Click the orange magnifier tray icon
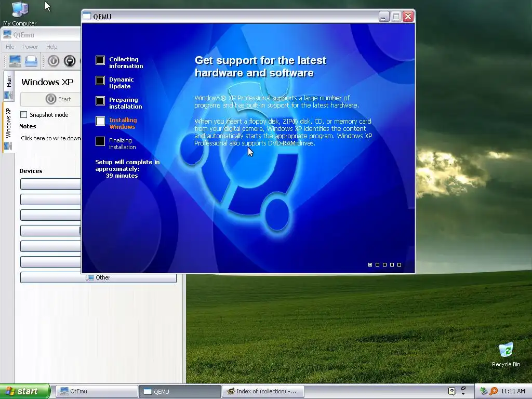532x399 pixels. 494,391
